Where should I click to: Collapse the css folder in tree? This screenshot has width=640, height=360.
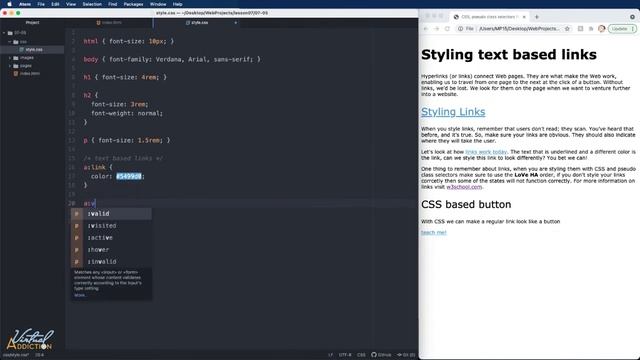(x=10, y=42)
